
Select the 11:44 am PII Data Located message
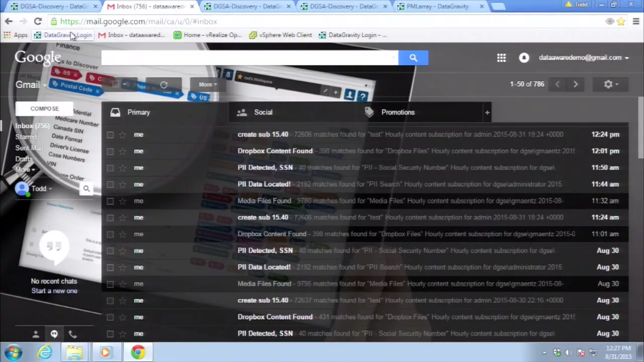tap(110, 185)
